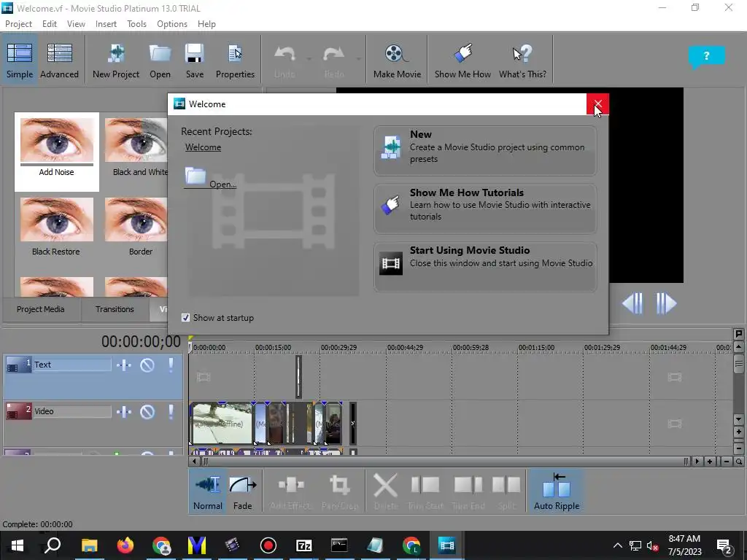Open the Help menu

tap(206, 24)
